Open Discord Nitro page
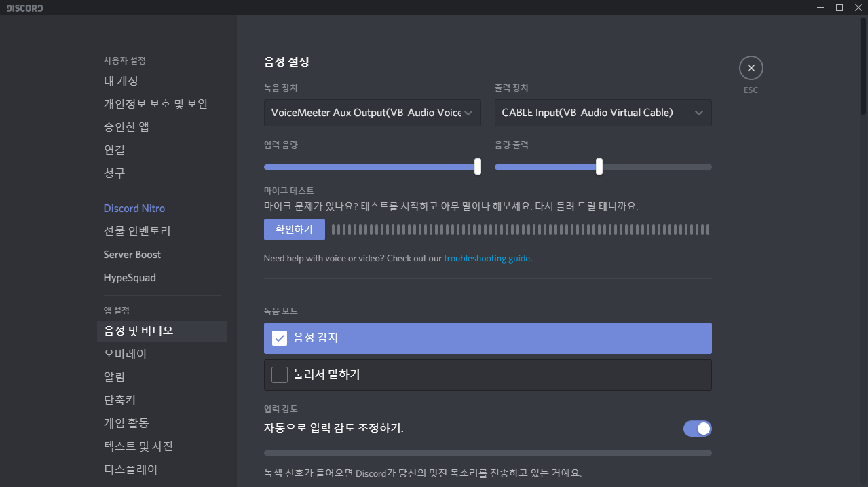 click(x=162, y=209)
